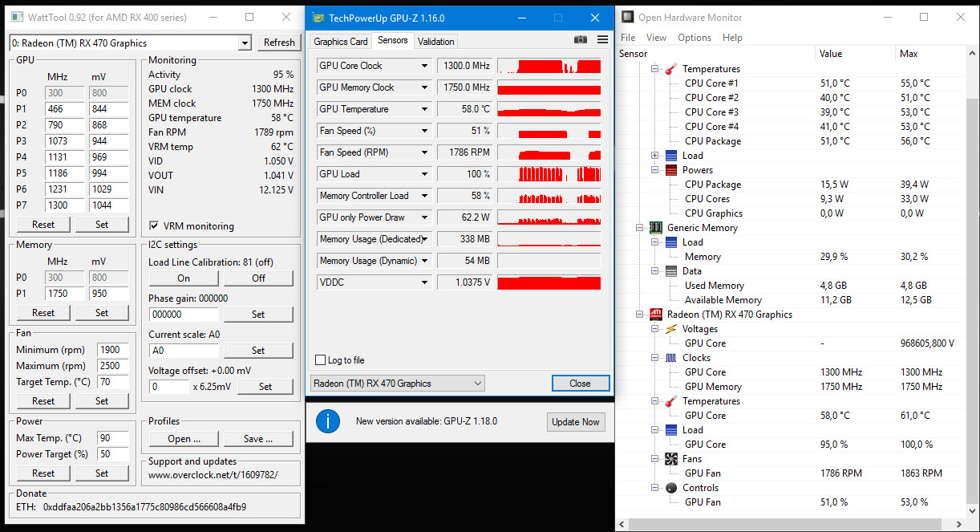Viewport: 980px width, 532px height.
Task: Click Voltage offset input field
Action: 168,387
